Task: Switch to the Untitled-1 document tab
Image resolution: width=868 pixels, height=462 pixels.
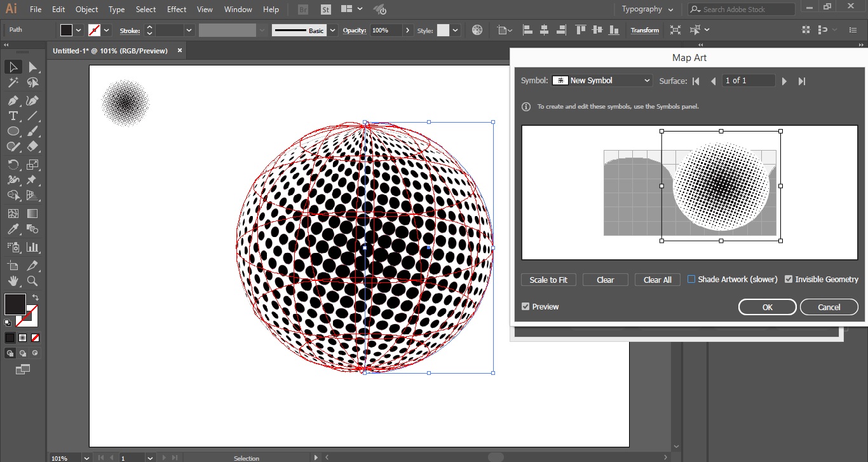Action: pyautogui.click(x=110, y=51)
